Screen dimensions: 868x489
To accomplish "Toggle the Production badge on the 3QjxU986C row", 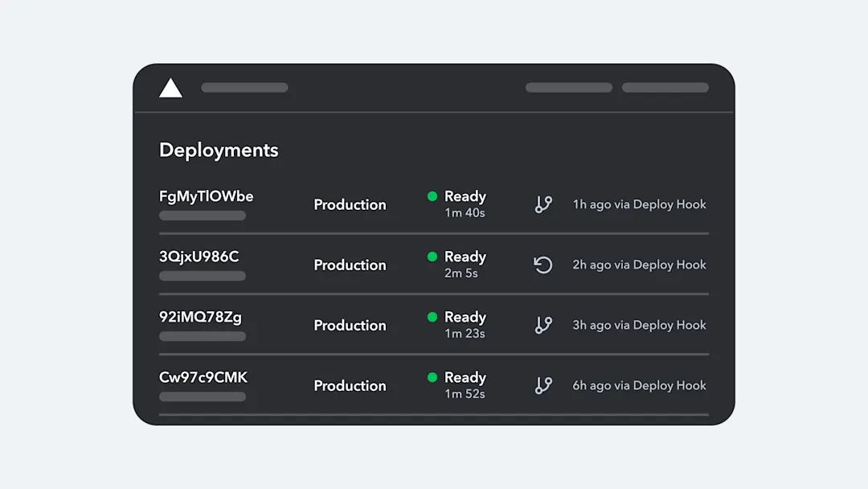I will point(350,265).
